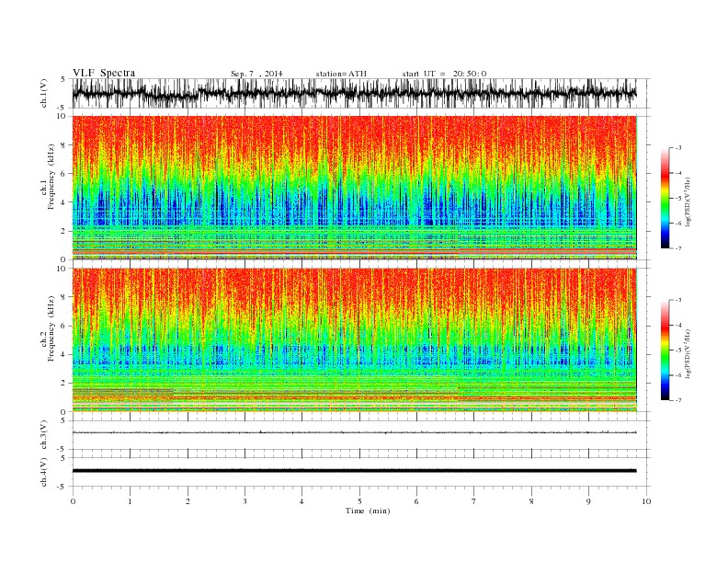The width and height of the screenshot is (728, 563).
Task: Click time axis tick label '7'
Action: [474, 501]
